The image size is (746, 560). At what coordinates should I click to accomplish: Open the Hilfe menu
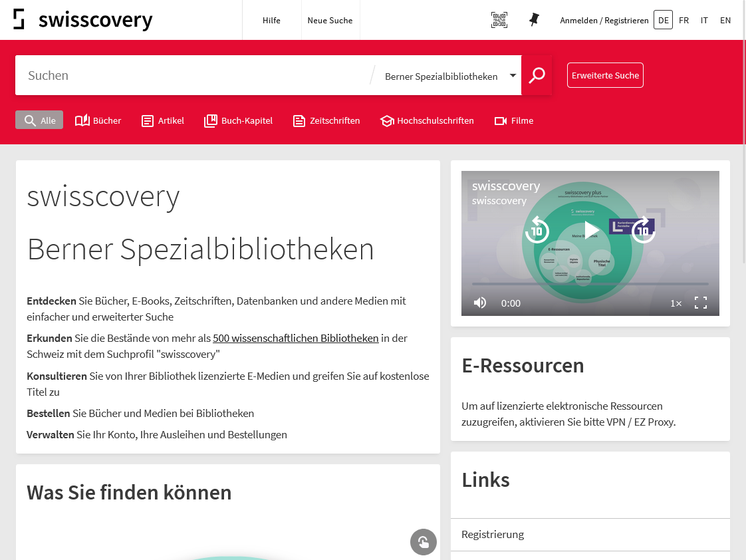tap(271, 20)
